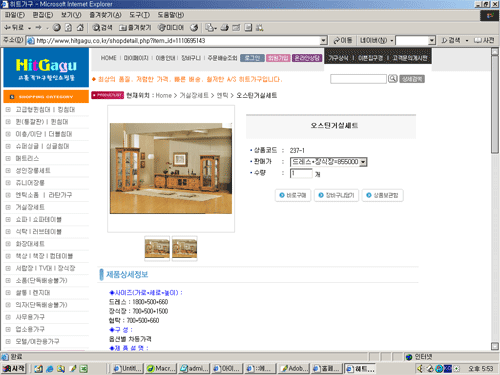Click the Go (이동) button beside address bar
The width and height of the screenshot is (500, 375).
point(343,41)
